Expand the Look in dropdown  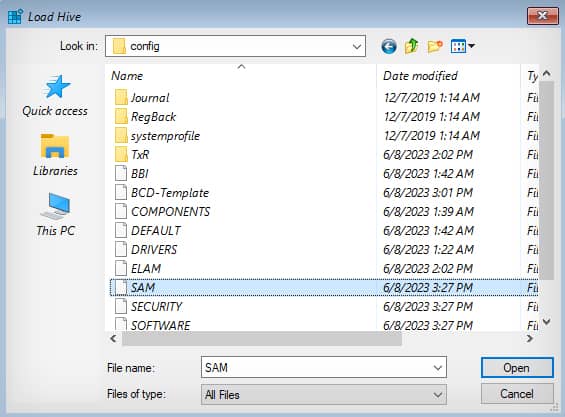(357, 46)
